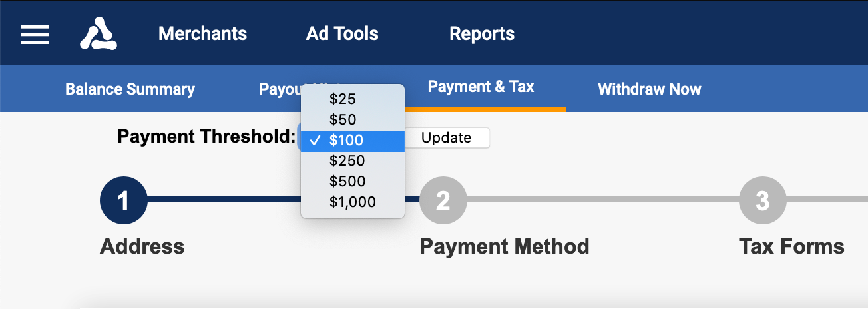Pick the $500 threshold option
This screenshot has height=309, width=868.
coord(353,182)
